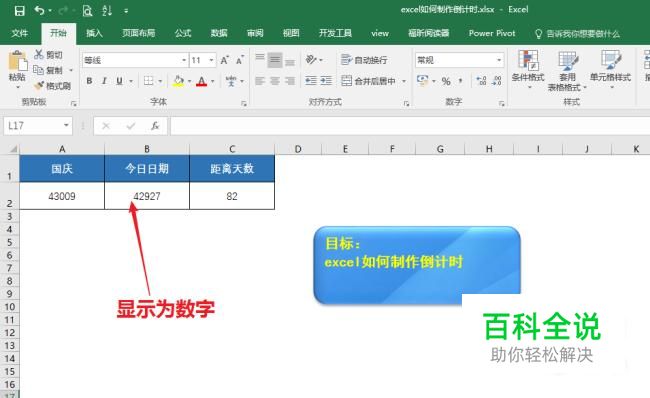The image size is (650, 398).
Task: Apply comma style
Action: point(460,81)
